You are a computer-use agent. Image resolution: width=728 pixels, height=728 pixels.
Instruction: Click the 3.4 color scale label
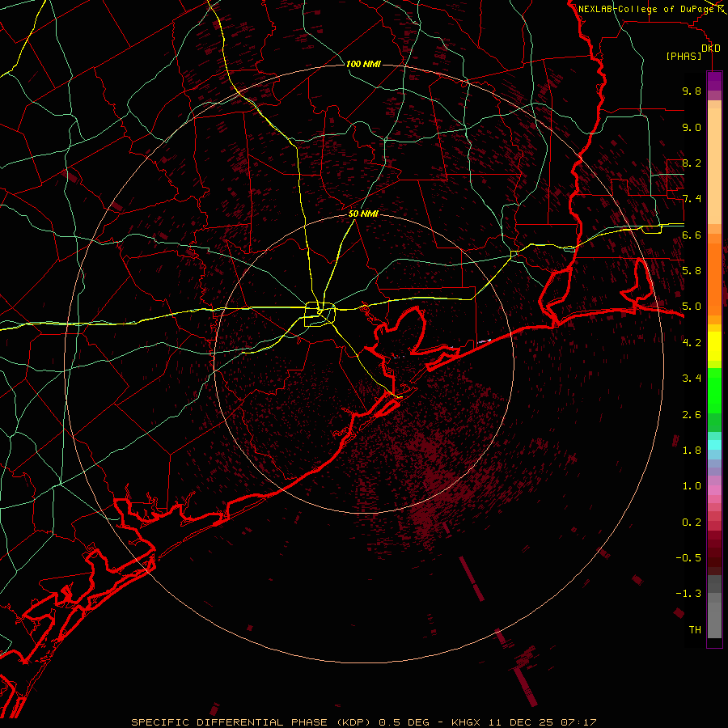(692, 379)
